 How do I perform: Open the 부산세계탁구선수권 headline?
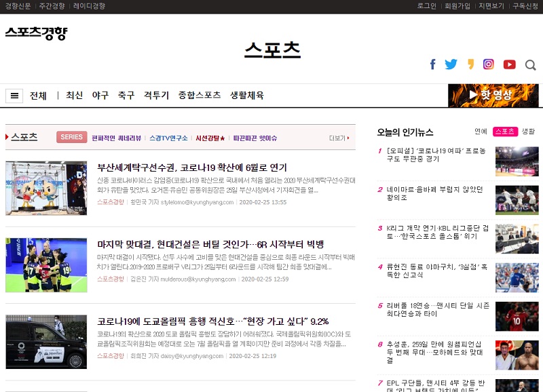coord(192,168)
